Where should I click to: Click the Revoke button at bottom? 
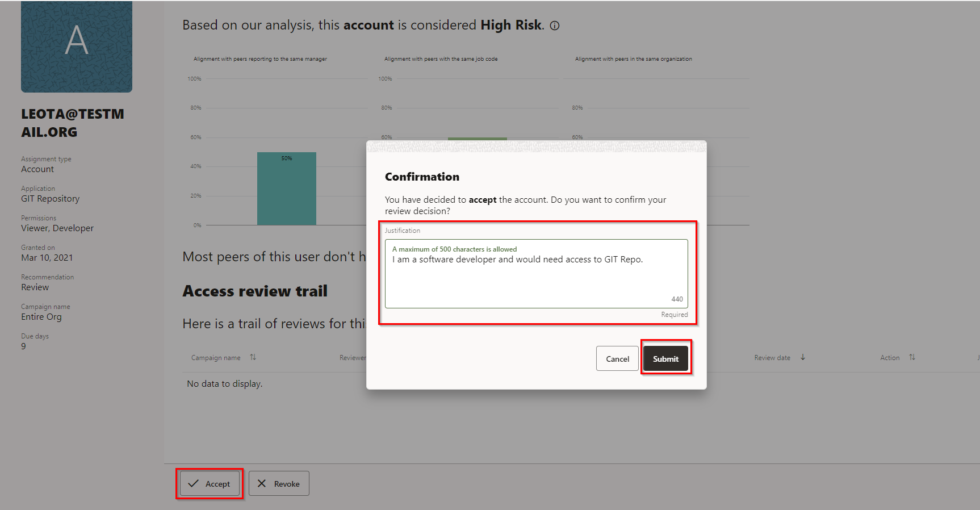pyautogui.click(x=279, y=483)
